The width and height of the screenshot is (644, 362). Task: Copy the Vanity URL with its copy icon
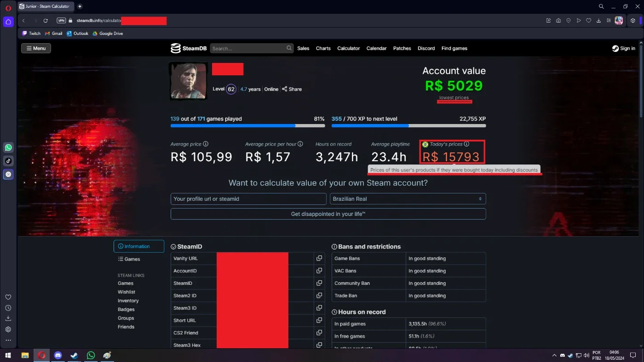click(x=319, y=259)
